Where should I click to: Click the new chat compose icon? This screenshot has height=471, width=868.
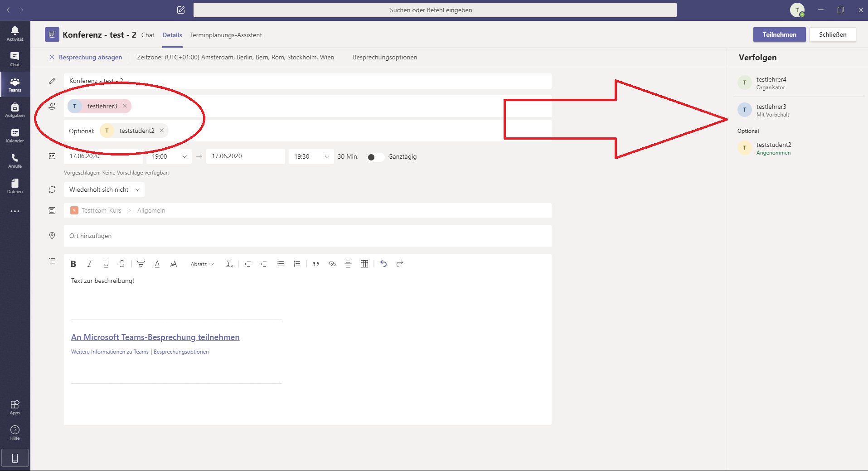coord(181,10)
